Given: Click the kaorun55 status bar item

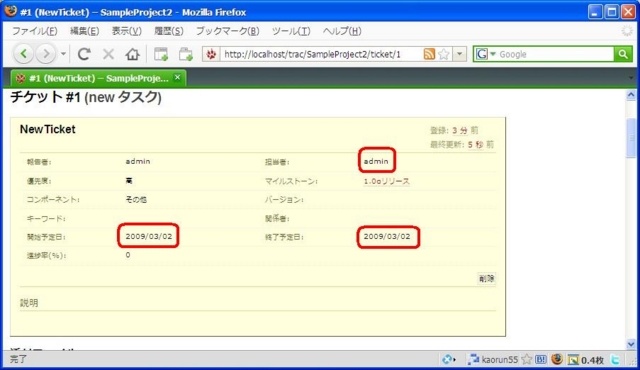Looking at the screenshot, I should point(493,359).
